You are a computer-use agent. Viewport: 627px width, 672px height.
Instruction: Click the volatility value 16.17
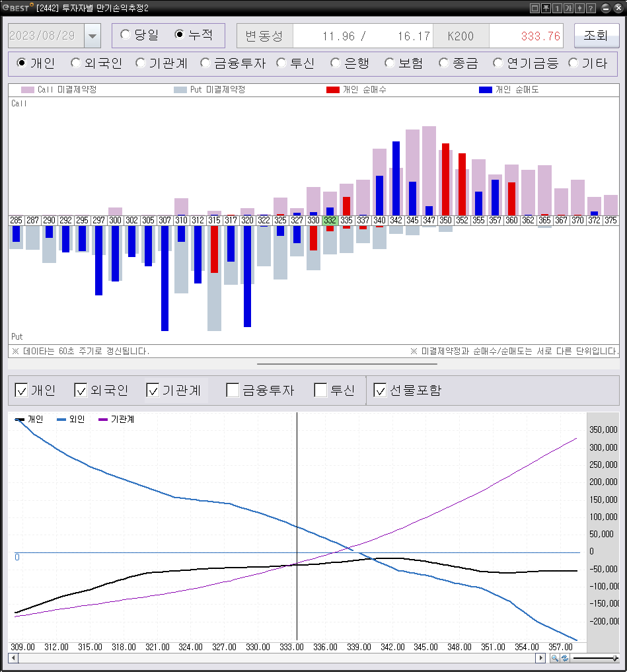click(x=414, y=36)
